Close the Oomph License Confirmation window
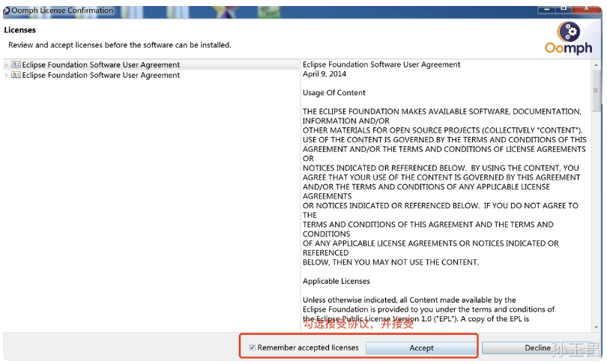607x364 pixels. [x=587, y=8]
